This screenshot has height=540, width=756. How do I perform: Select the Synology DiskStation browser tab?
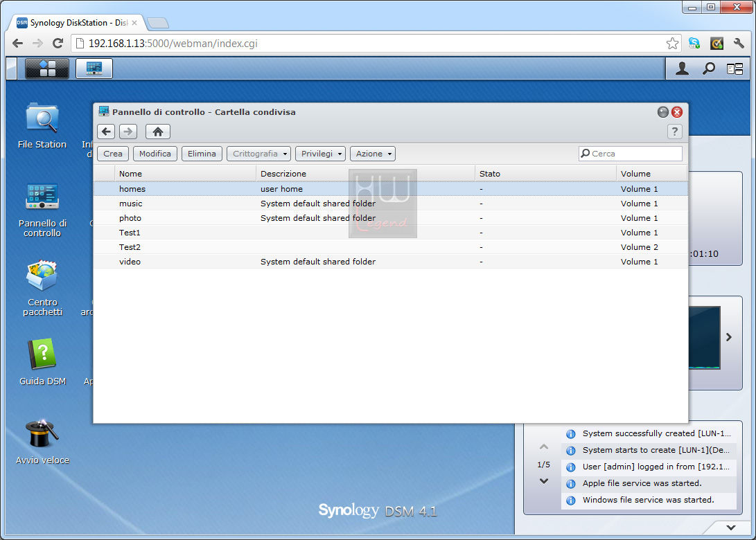pyautogui.click(x=77, y=23)
